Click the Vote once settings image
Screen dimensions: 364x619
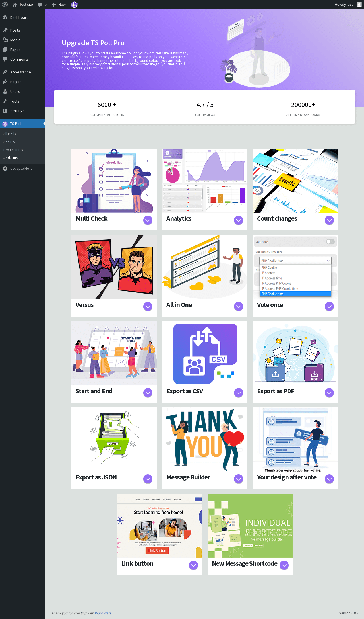pos(295,267)
